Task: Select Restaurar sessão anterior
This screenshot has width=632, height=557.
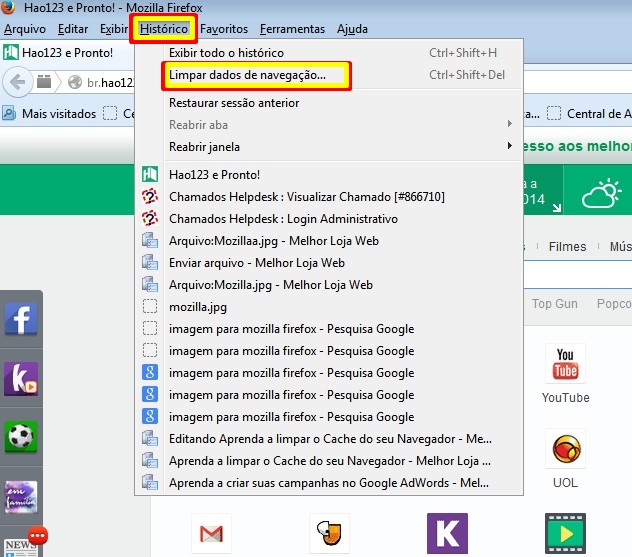Action: click(234, 103)
